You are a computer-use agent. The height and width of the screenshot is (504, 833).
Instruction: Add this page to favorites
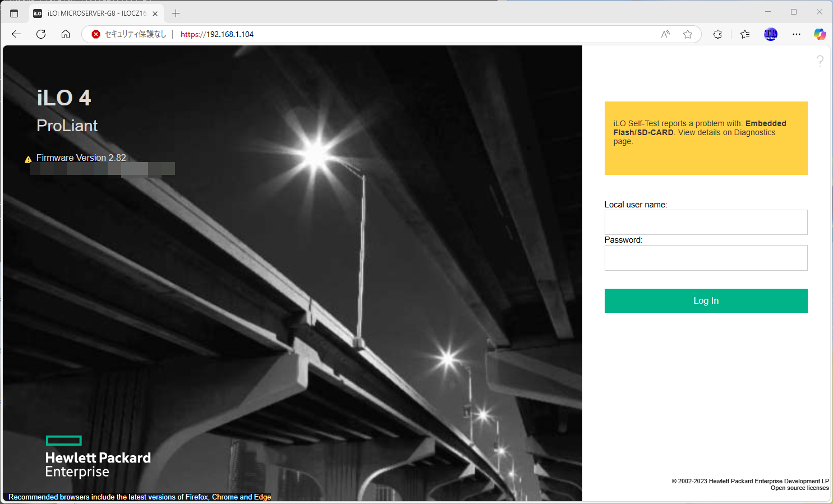[x=688, y=34]
